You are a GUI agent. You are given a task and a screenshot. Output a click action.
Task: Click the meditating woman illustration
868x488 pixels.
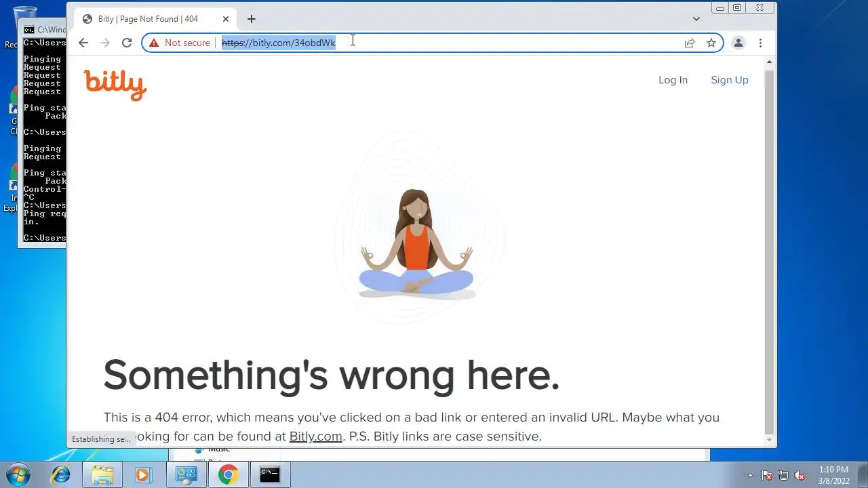click(x=416, y=244)
